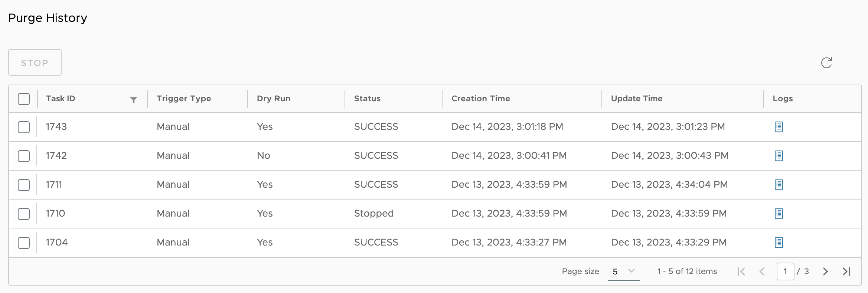Go to next page of results
This screenshot has height=293, width=868.
[x=825, y=271]
